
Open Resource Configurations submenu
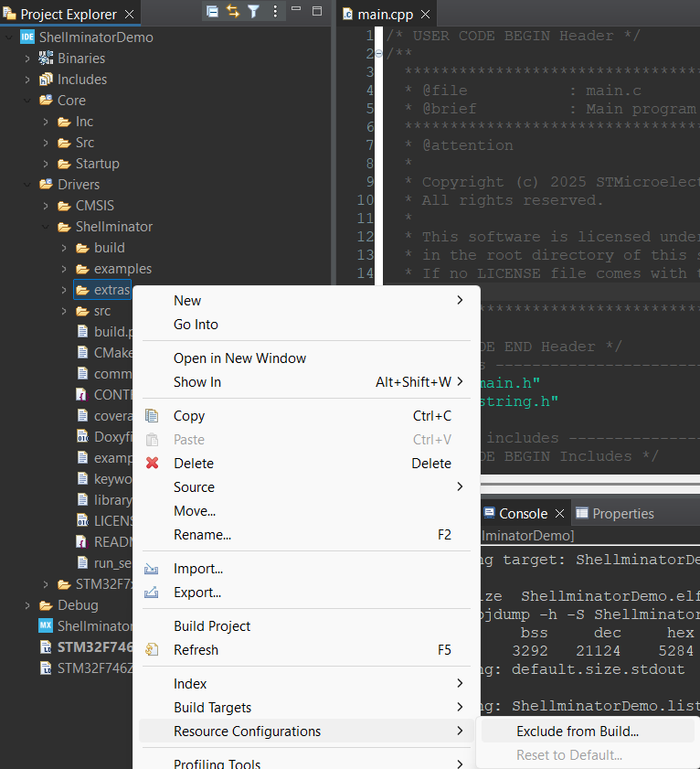[x=306, y=732]
